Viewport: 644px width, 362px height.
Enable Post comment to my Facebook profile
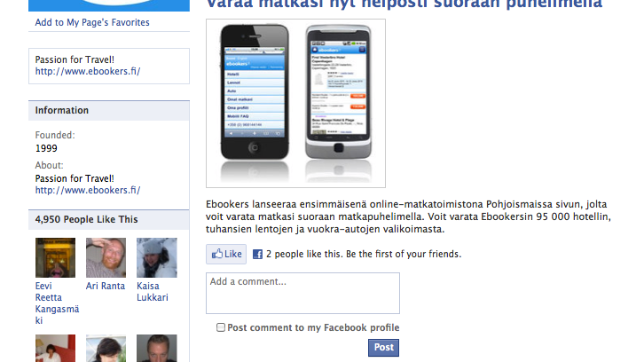coord(221,327)
